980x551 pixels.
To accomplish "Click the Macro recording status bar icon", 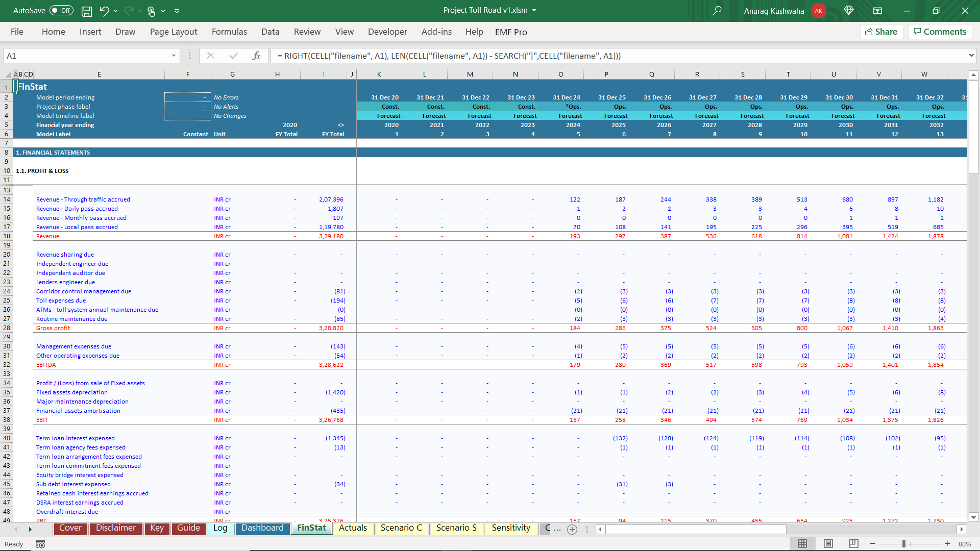I will [40, 544].
